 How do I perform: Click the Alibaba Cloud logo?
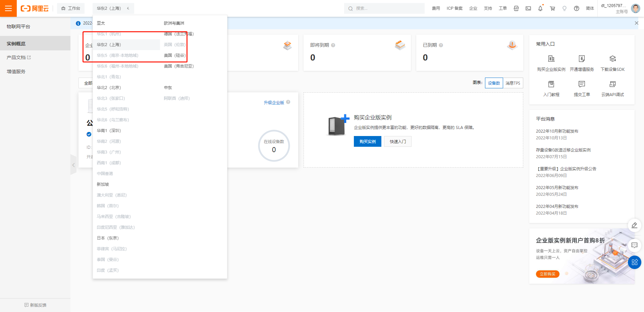[x=35, y=8]
